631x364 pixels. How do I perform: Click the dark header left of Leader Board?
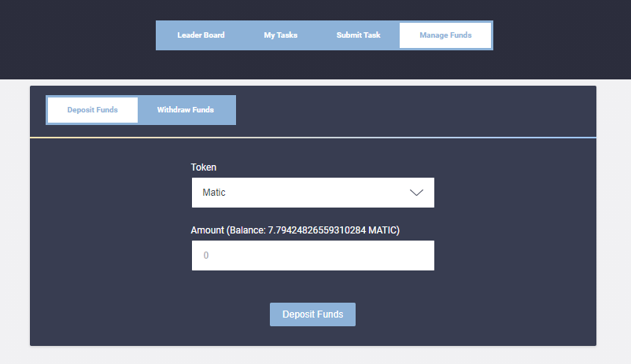coord(79,35)
